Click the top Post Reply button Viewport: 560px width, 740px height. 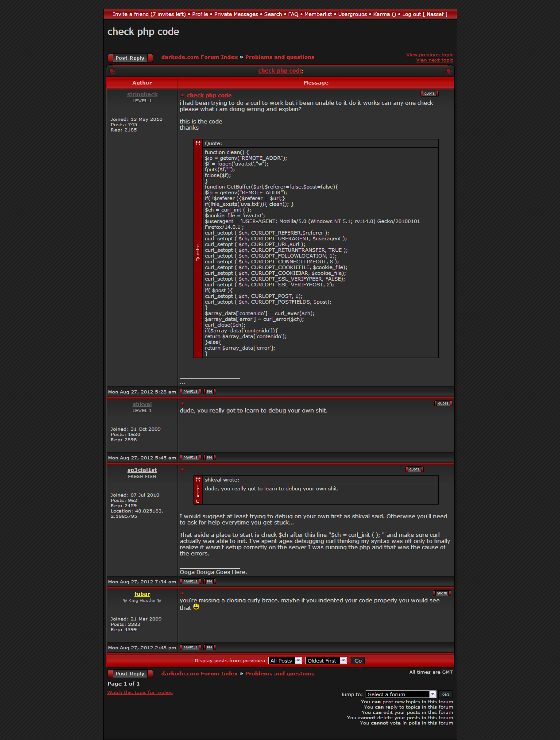tap(130, 58)
